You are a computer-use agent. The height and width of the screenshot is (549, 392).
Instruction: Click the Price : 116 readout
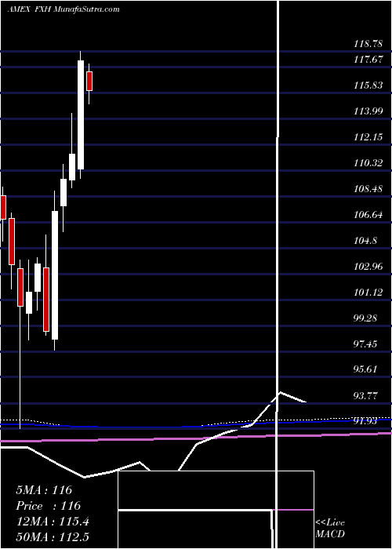point(49,506)
